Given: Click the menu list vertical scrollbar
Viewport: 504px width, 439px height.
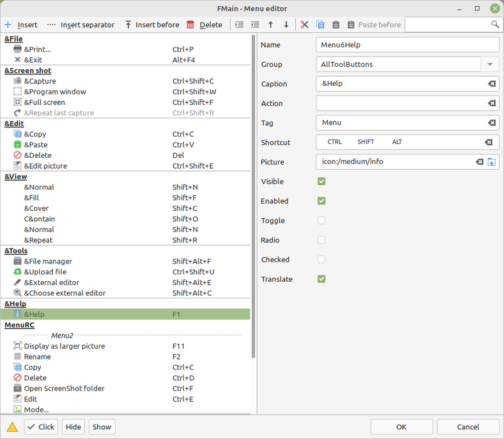Looking at the screenshot, I should [x=253, y=196].
